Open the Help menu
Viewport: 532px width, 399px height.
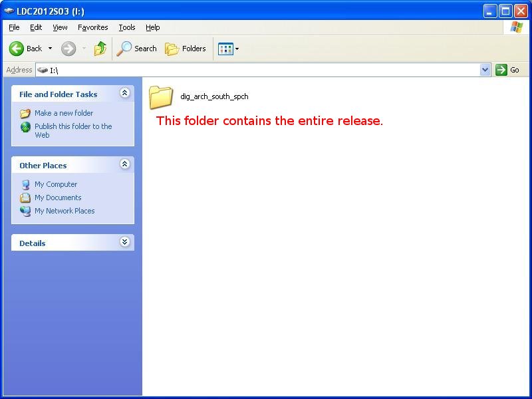pos(153,27)
